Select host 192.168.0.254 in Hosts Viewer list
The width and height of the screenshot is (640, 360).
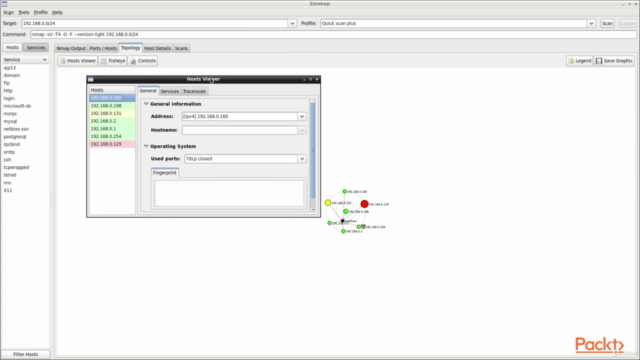click(x=112, y=136)
